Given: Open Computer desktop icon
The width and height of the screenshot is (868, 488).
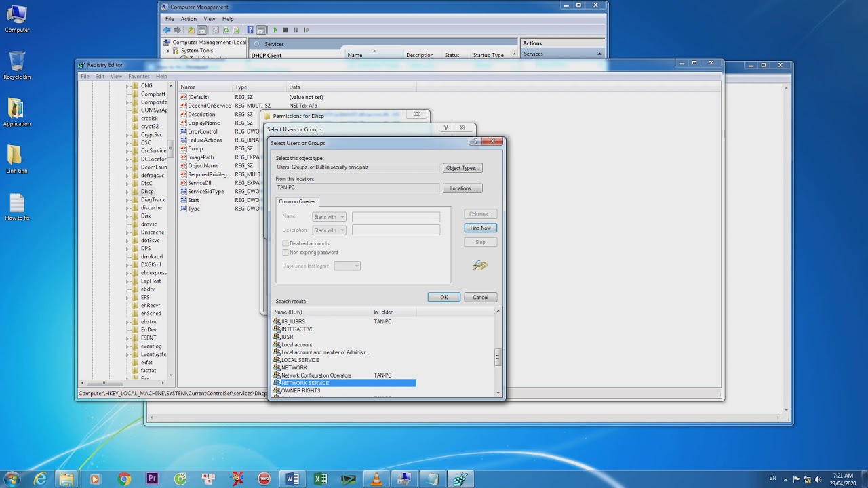Looking at the screenshot, I should tap(17, 19).
